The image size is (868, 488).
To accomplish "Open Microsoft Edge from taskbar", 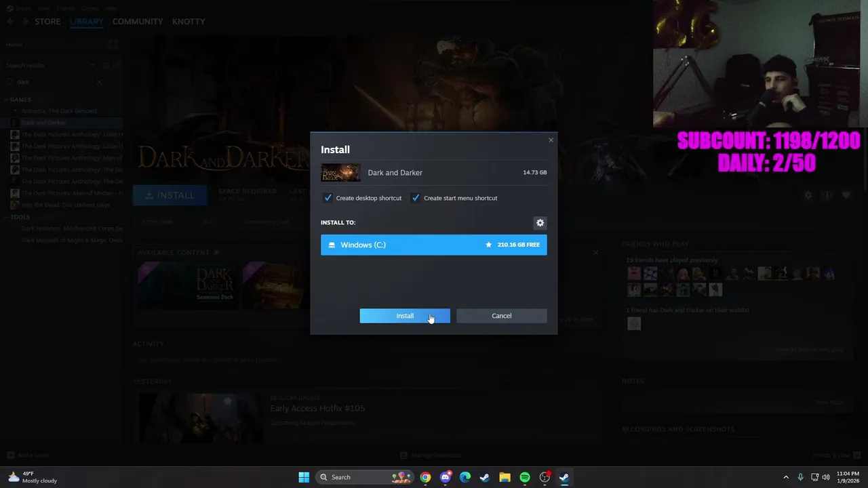I will pos(465,477).
